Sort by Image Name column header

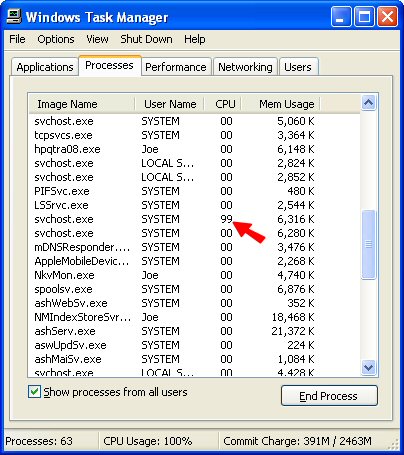pyautogui.click(x=82, y=104)
